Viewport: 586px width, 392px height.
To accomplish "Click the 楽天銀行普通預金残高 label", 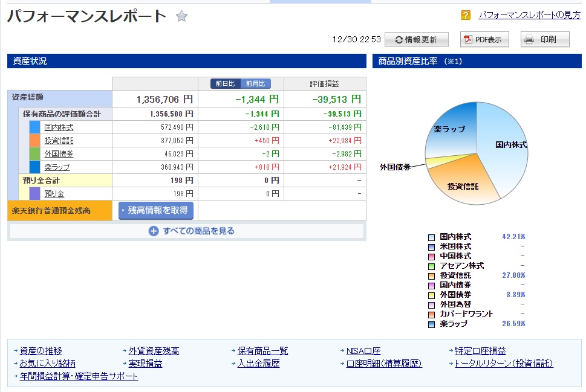I will 51,211.
